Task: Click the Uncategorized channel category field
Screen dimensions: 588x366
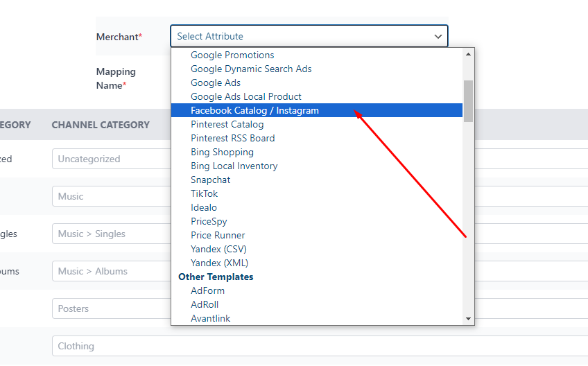Action: [111, 159]
